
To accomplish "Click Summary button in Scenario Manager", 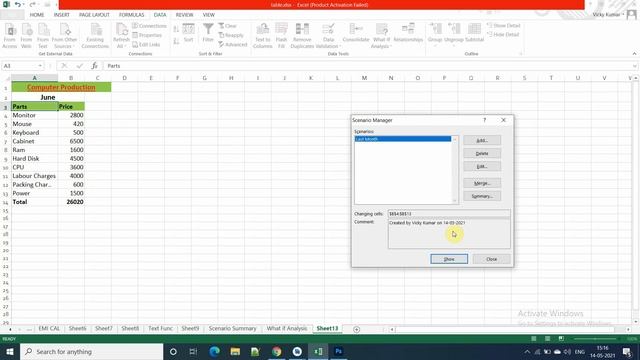I will [x=482, y=196].
